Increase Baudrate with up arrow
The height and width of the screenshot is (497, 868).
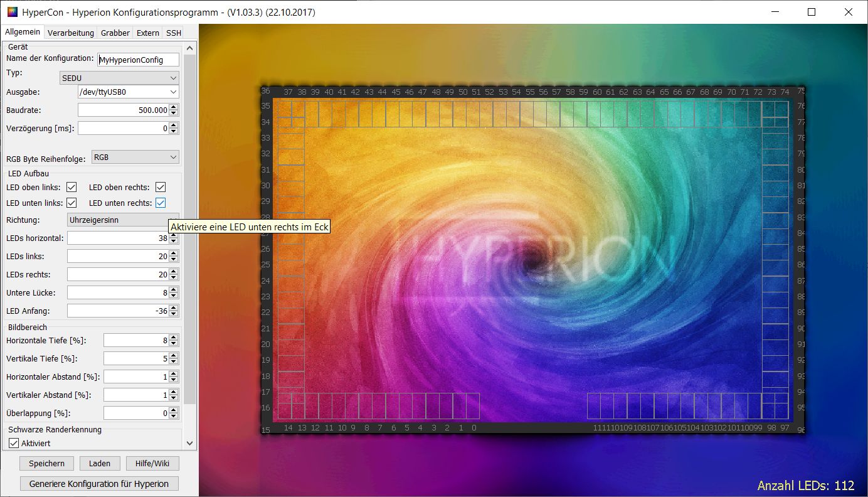(174, 107)
